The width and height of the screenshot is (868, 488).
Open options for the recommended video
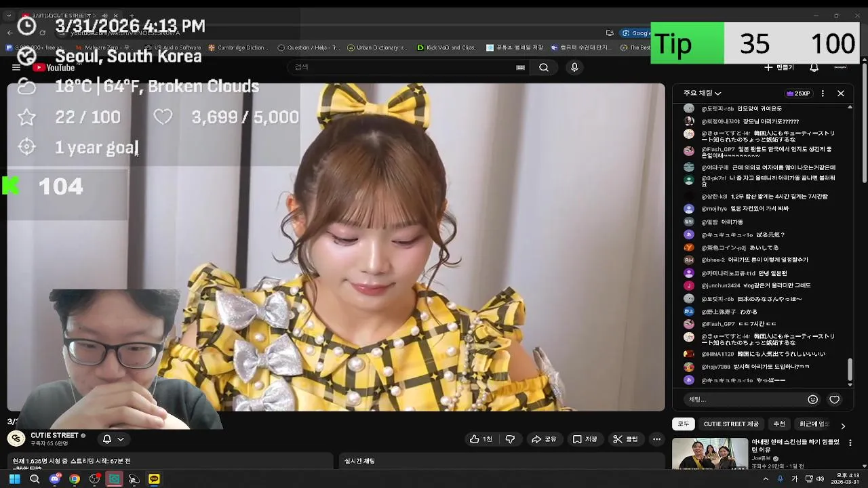tap(850, 443)
